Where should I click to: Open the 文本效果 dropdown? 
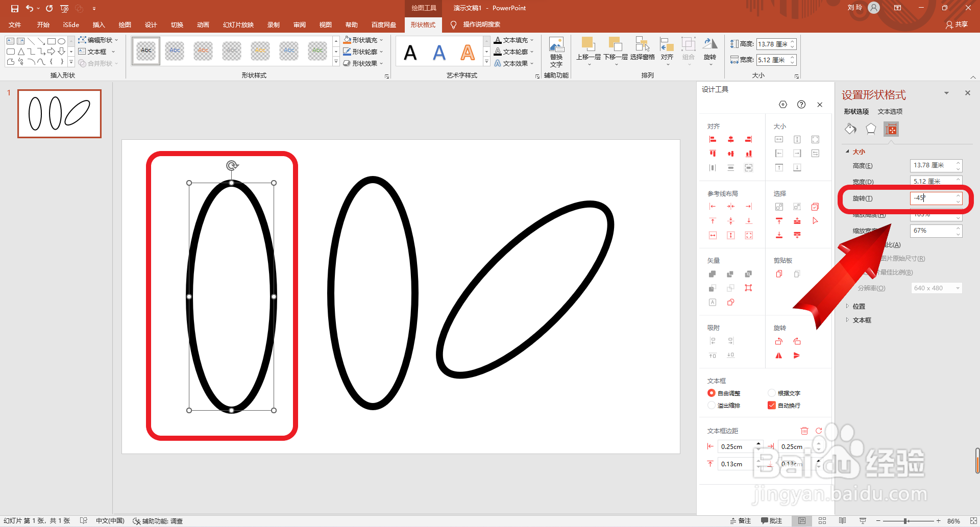tap(513, 63)
